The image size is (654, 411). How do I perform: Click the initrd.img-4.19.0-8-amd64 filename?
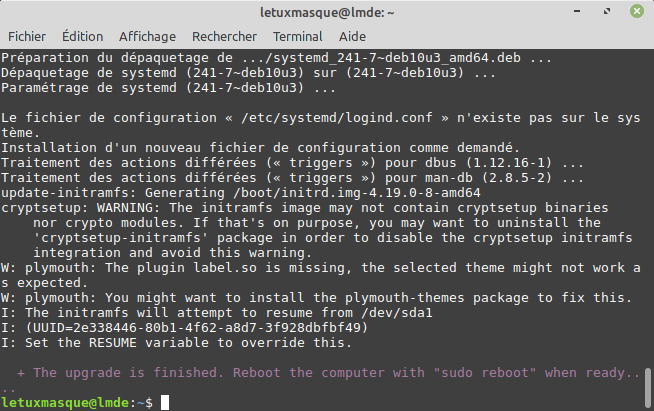pos(384,192)
